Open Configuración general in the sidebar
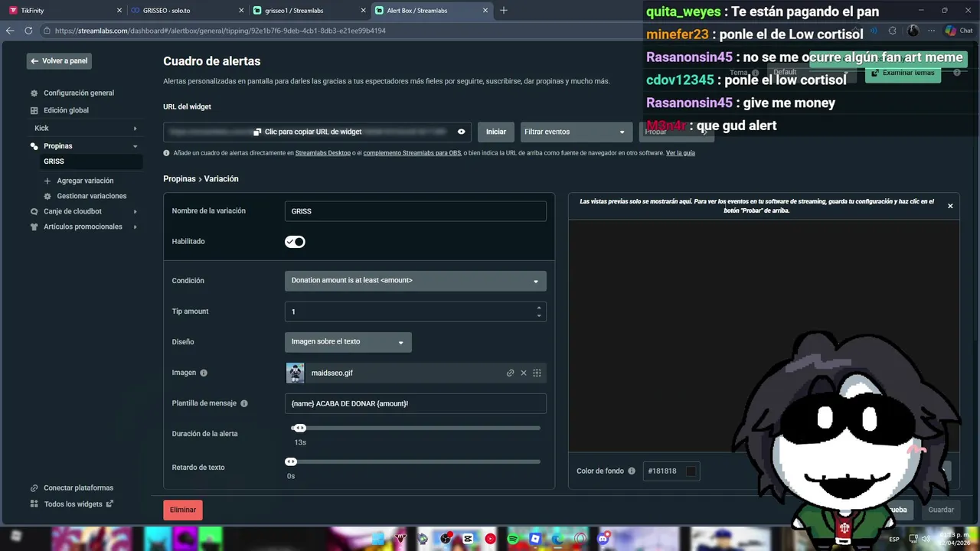The image size is (980, 551). click(79, 93)
